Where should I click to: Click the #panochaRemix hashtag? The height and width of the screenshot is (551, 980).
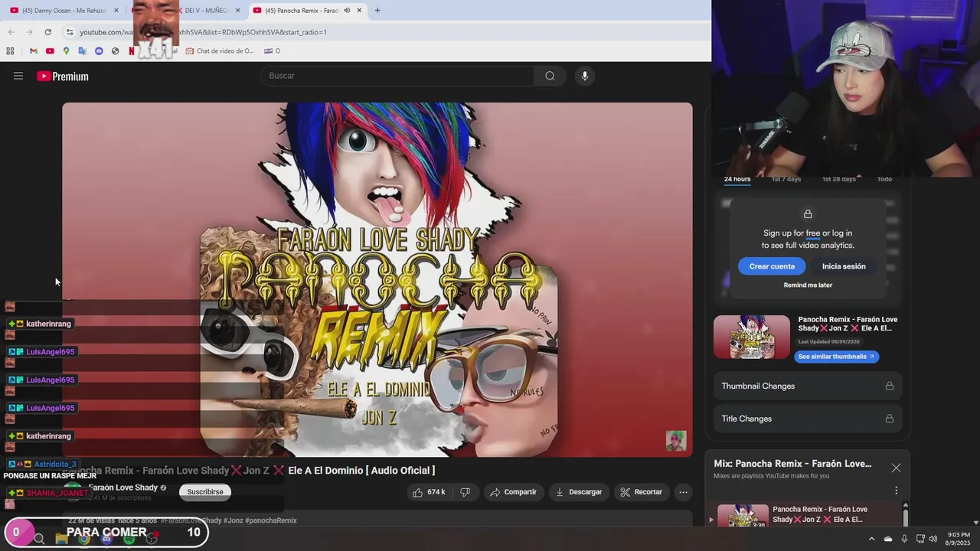coord(271,520)
